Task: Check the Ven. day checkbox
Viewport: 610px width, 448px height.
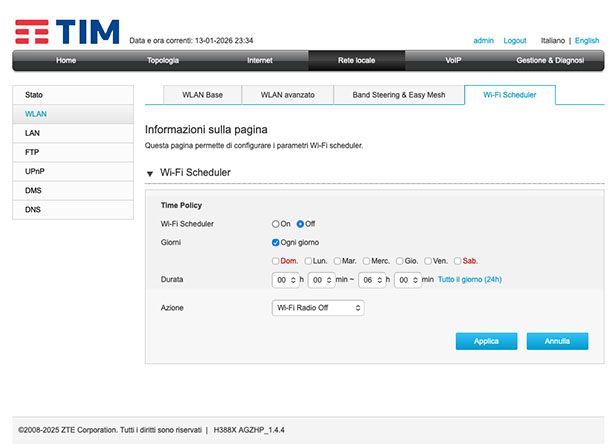Action: point(428,261)
